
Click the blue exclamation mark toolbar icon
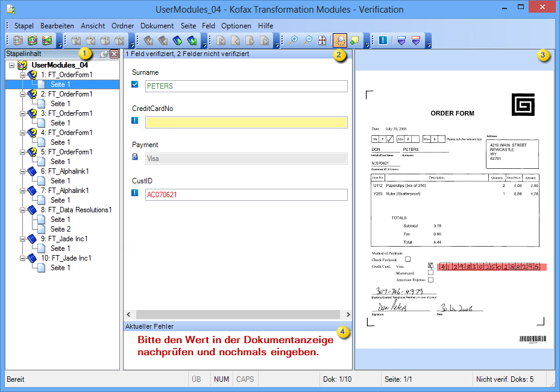pyautogui.click(x=383, y=40)
